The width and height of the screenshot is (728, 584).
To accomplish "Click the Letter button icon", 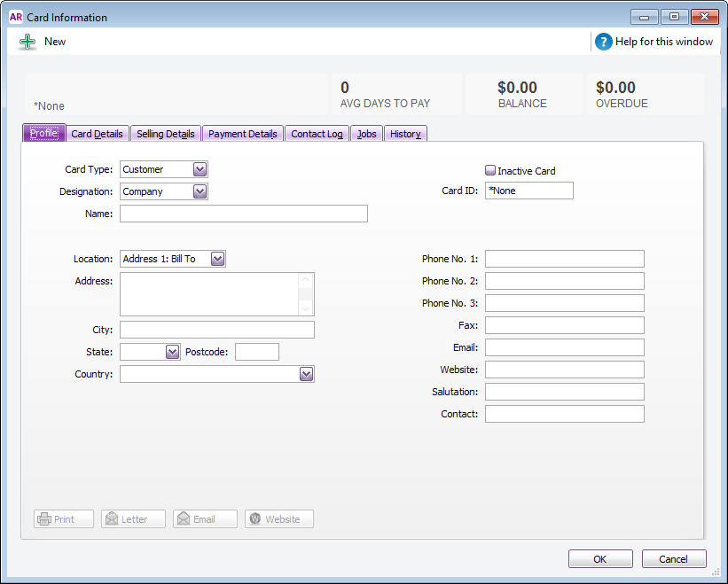I will coord(133,519).
